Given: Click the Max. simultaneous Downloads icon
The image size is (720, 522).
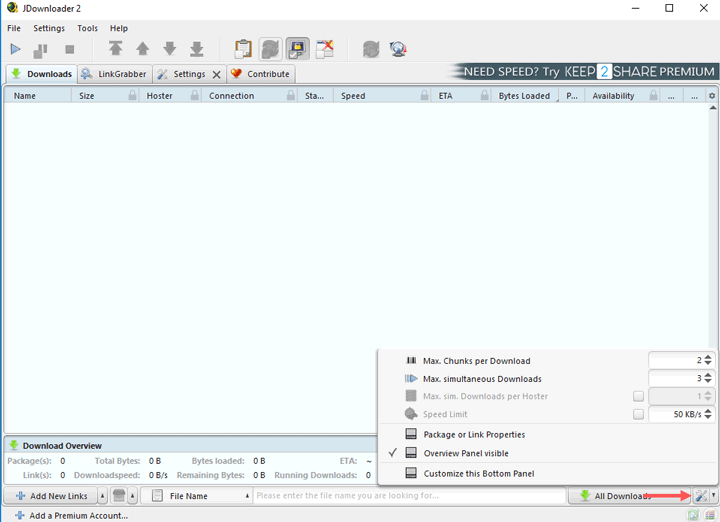Looking at the screenshot, I should point(411,378).
